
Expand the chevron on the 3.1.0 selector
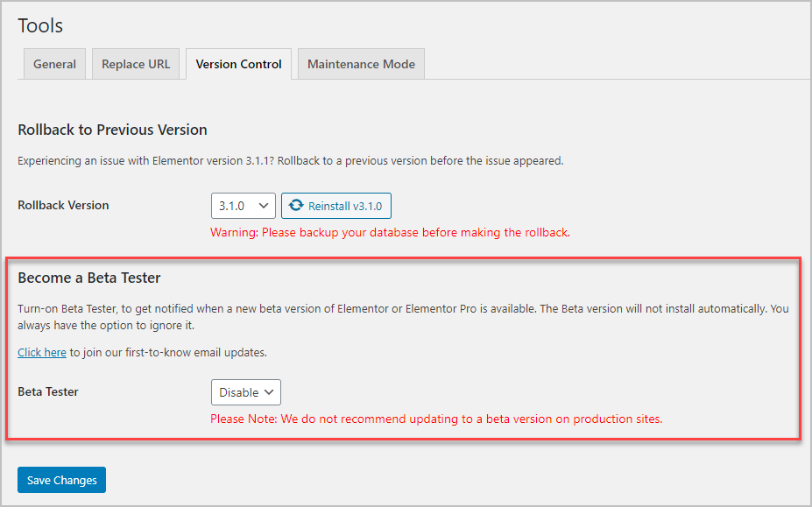pyautogui.click(x=265, y=205)
